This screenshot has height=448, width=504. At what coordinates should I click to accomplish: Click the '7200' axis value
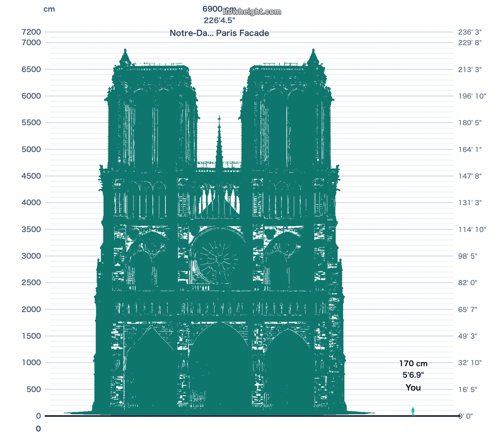point(31,32)
